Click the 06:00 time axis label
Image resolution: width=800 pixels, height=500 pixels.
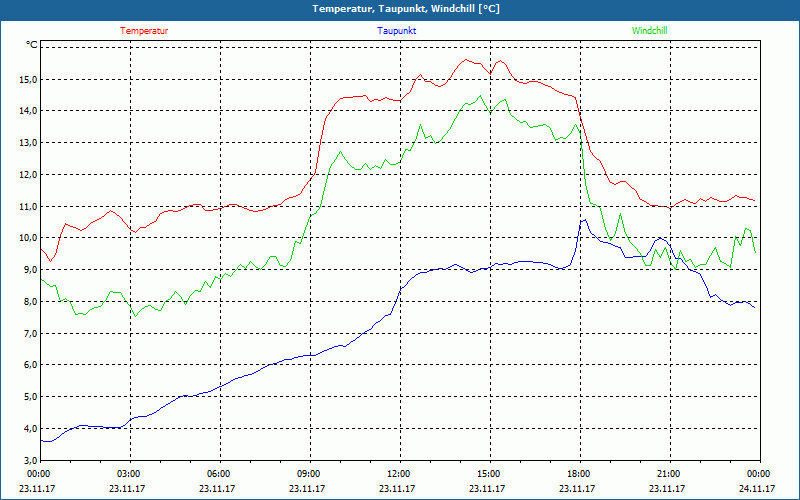click(220, 474)
